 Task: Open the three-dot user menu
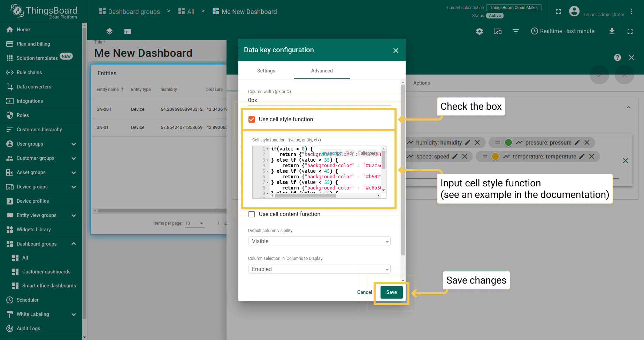pos(631,11)
